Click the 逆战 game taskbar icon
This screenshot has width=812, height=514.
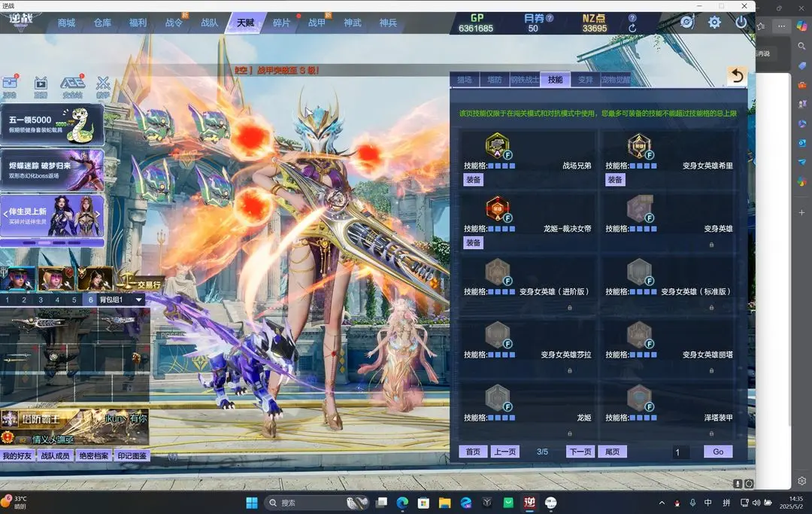click(x=529, y=503)
